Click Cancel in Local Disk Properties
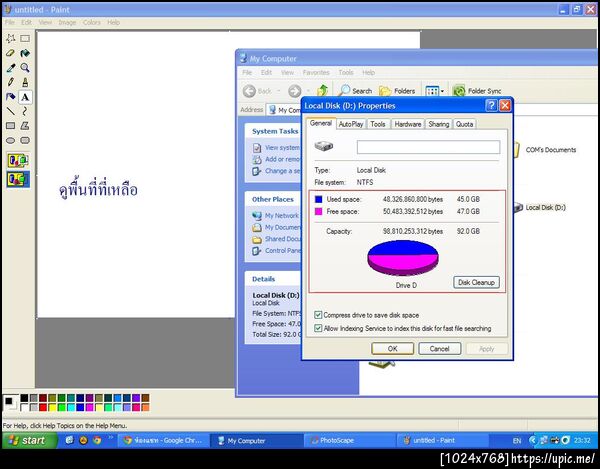The height and width of the screenshot is (469, 600). click(440, 348)
